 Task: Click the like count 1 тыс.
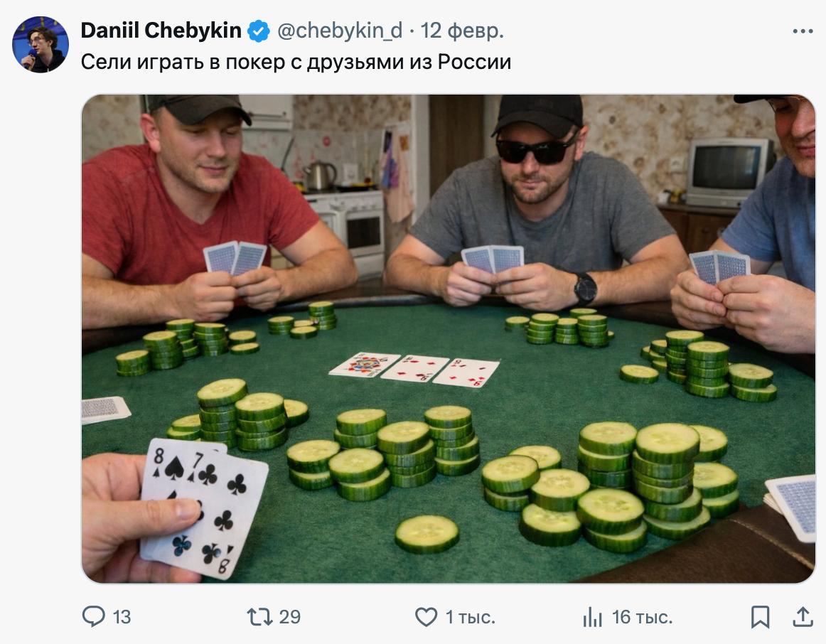[470, 617]
